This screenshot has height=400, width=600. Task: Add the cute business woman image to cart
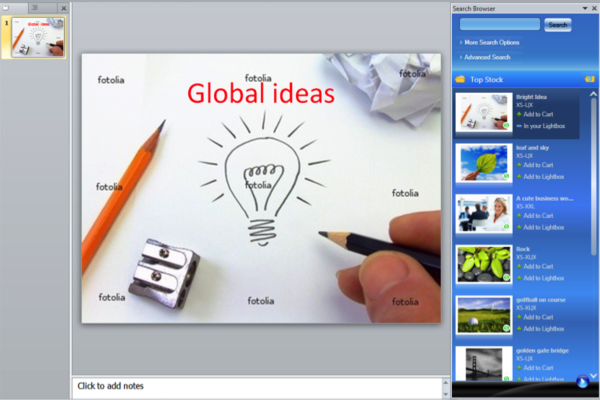538,216
